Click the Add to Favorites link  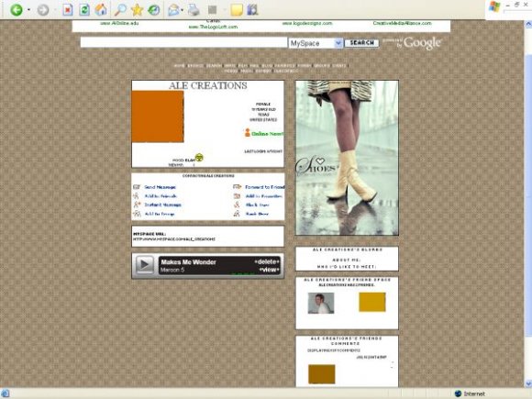263,196
